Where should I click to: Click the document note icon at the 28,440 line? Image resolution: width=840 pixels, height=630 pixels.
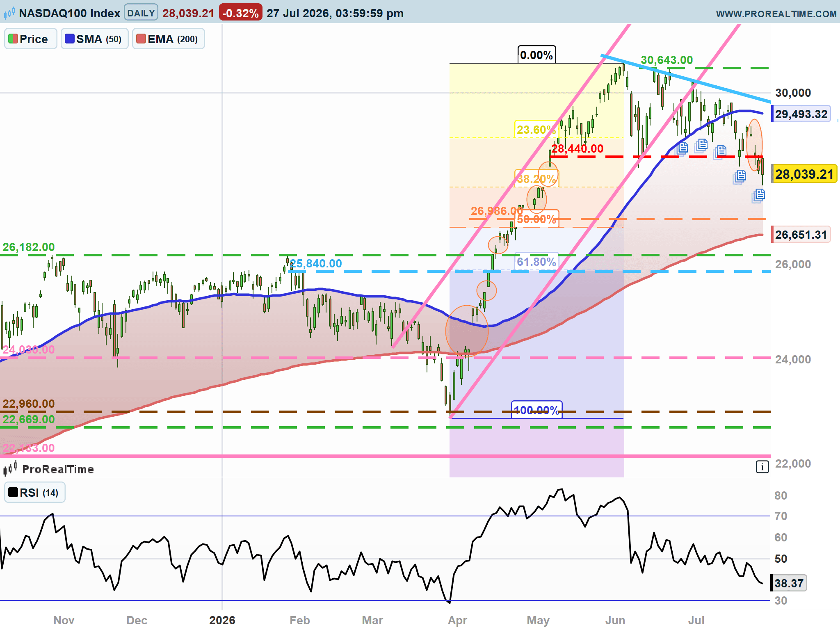coord(682,148)
